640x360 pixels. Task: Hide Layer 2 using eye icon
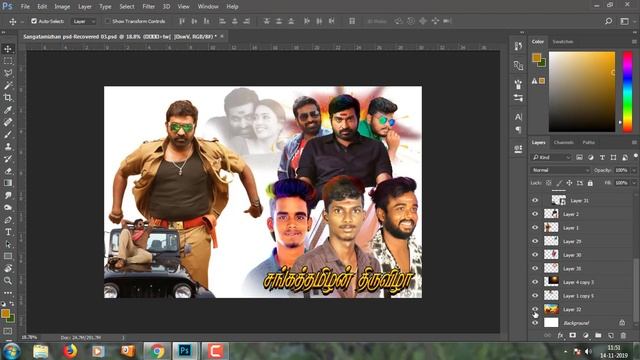coord(535,214)
